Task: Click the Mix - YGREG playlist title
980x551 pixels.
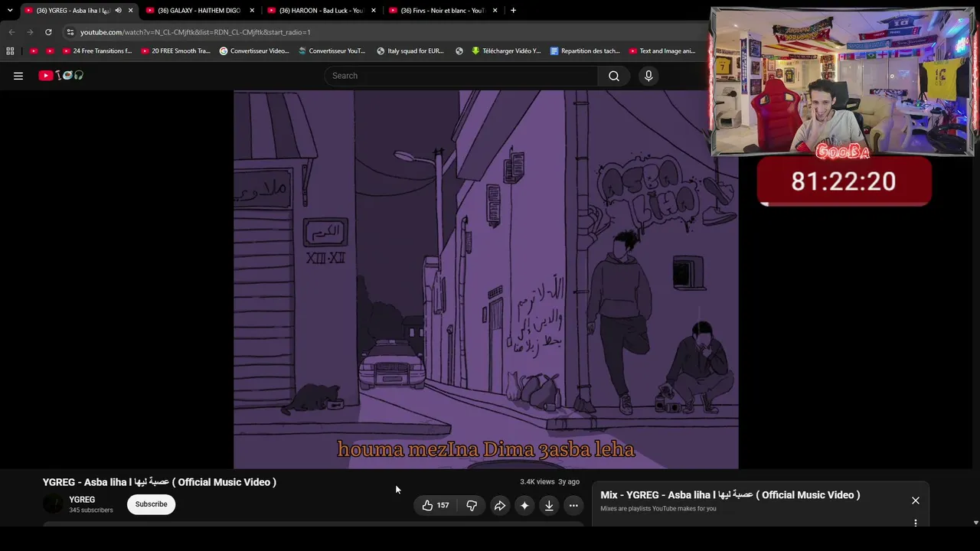Action: tap(730, 495)
